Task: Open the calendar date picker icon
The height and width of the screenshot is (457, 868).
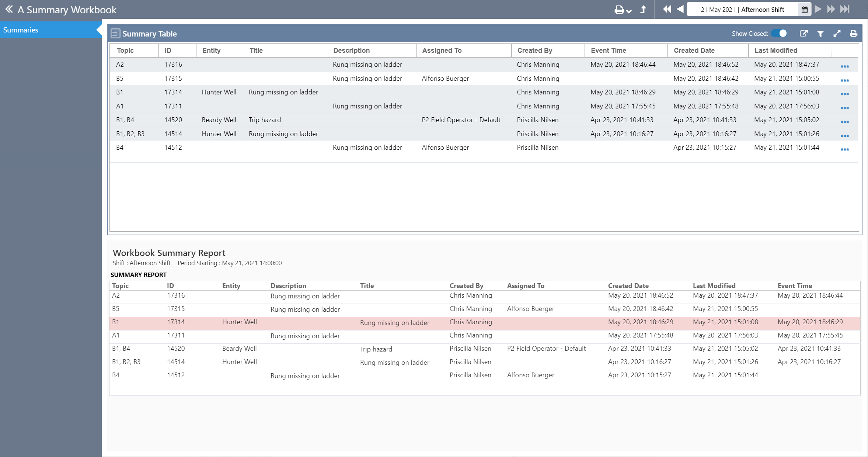Action: point(805,10)
